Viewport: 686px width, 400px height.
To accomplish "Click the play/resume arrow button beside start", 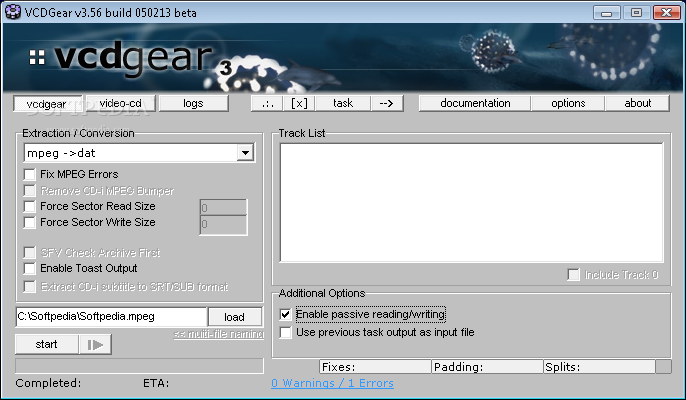I will tap(95, 344).
